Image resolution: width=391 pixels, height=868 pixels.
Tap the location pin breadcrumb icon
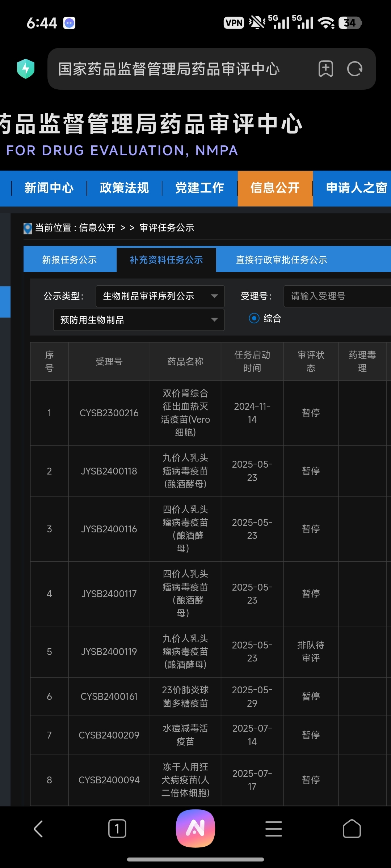pos(28,228)
